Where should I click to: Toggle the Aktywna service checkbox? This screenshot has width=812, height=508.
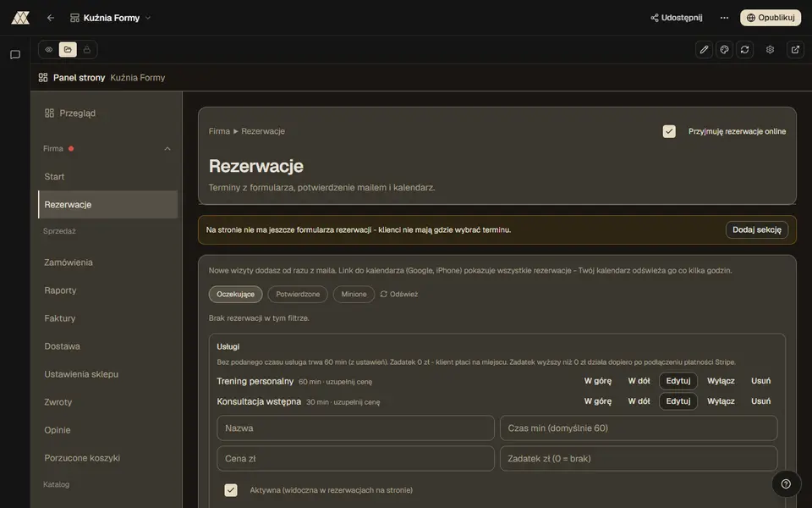[x=231, y=490]
